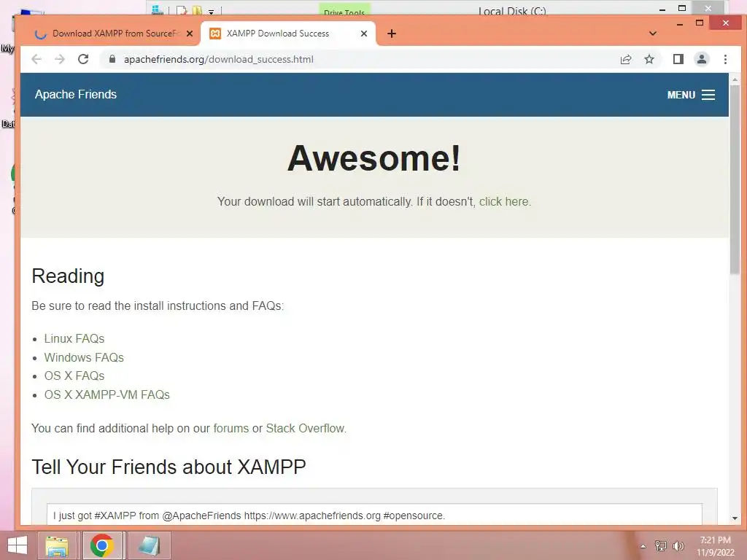
Task: Show hidden tray icons arrow
Action: 643,546
